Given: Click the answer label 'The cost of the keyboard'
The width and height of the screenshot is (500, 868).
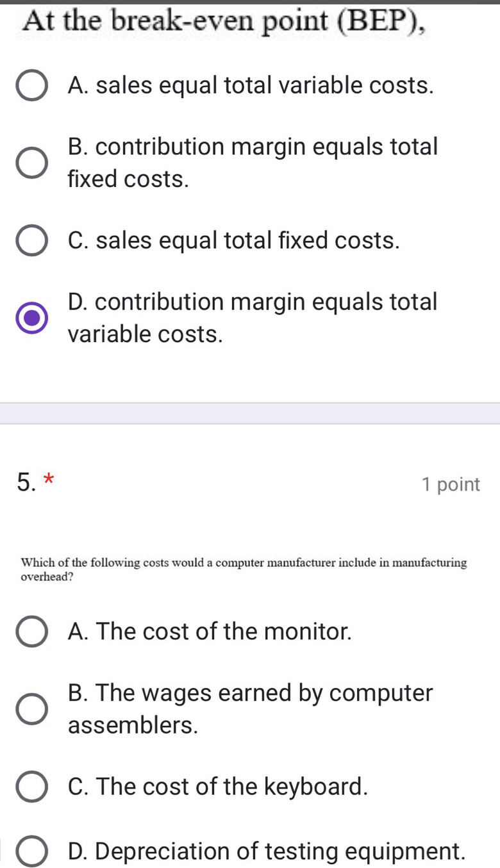Looking at the screenshot, I should tap(218, 787).
